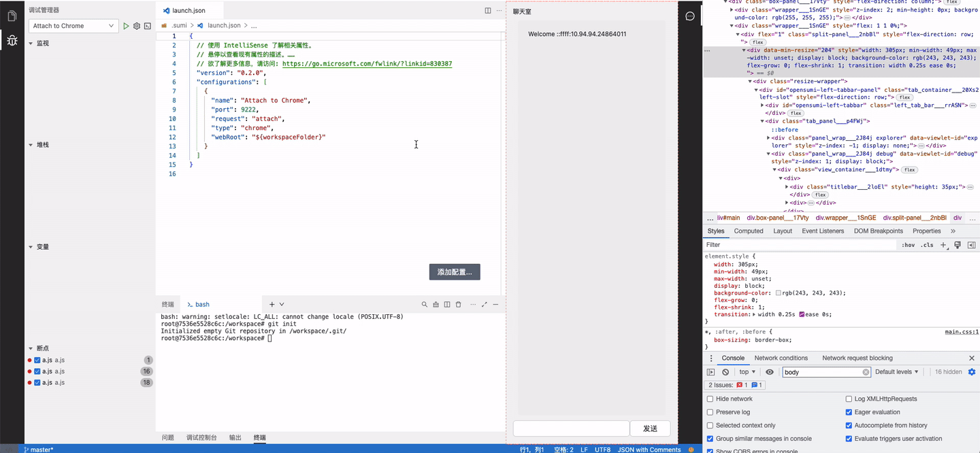The image size is (980, 453).
Task: Enable the Preserve log checkbox
Action: [x=710, y=412]
